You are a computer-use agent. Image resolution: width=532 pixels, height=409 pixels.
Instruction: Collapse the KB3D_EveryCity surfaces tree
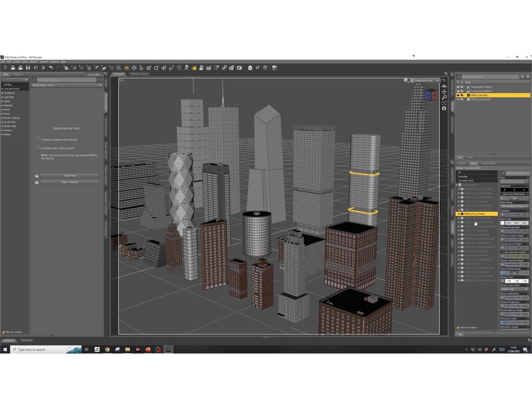point(457,185)
